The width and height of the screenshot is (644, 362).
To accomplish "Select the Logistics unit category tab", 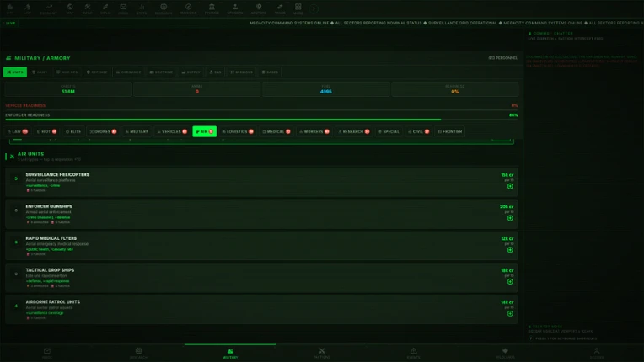I will [x=238, y=131].
